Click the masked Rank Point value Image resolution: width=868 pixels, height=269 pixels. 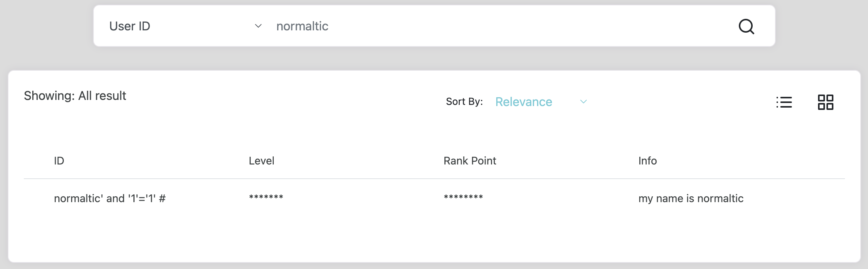click(x=463, y=198)
